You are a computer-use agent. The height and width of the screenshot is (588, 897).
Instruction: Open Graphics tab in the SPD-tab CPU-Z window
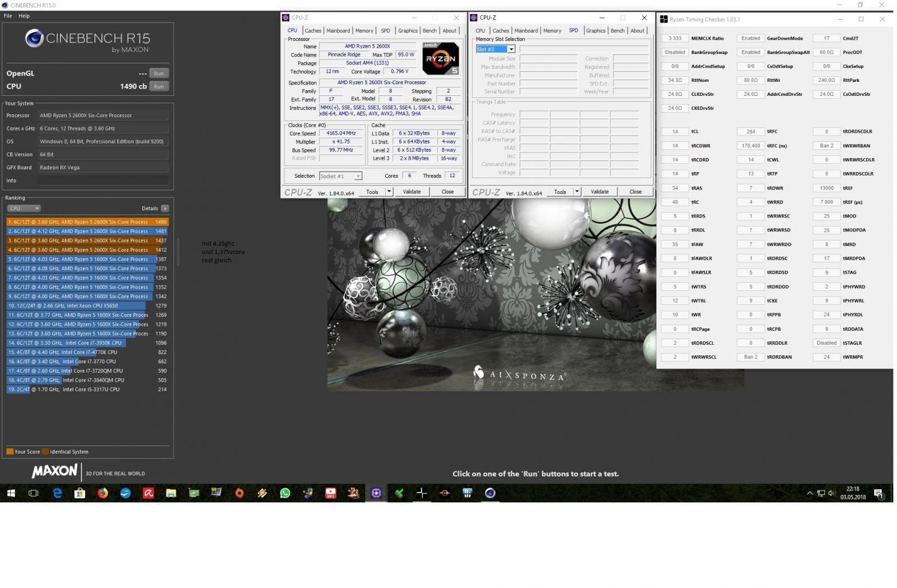(x=595, y=31)
